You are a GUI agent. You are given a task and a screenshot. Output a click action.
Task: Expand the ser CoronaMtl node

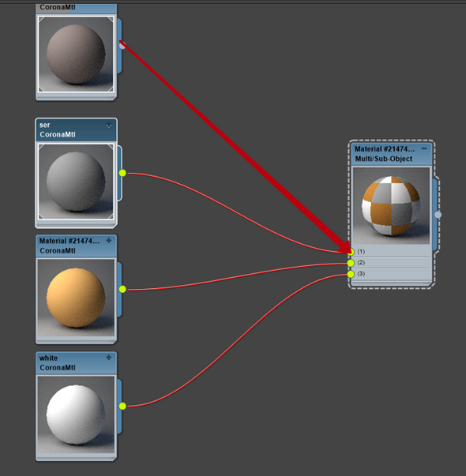[109, 125]
